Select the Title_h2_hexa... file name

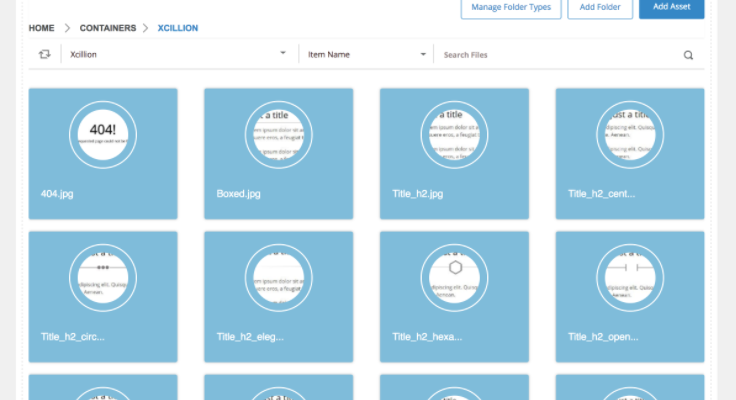[427, 337]
